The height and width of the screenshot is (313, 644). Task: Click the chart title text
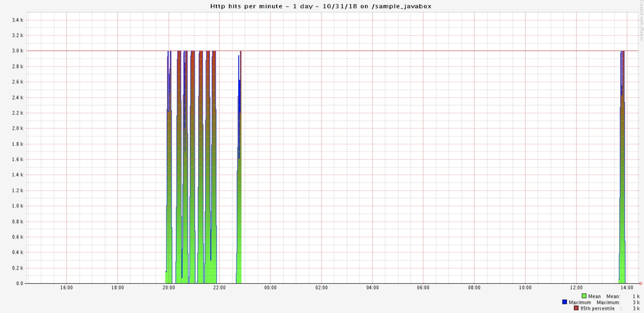point(321,6)
